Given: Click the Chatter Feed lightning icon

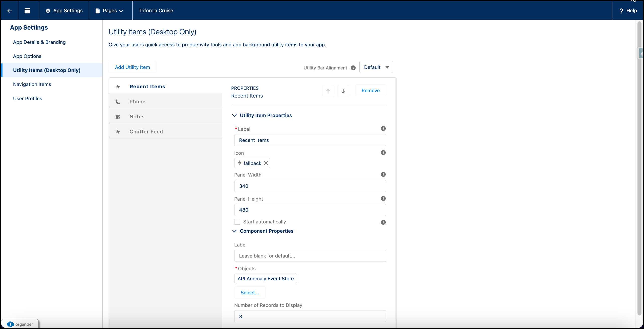Looking at the screenshot, I should [118, 132].
